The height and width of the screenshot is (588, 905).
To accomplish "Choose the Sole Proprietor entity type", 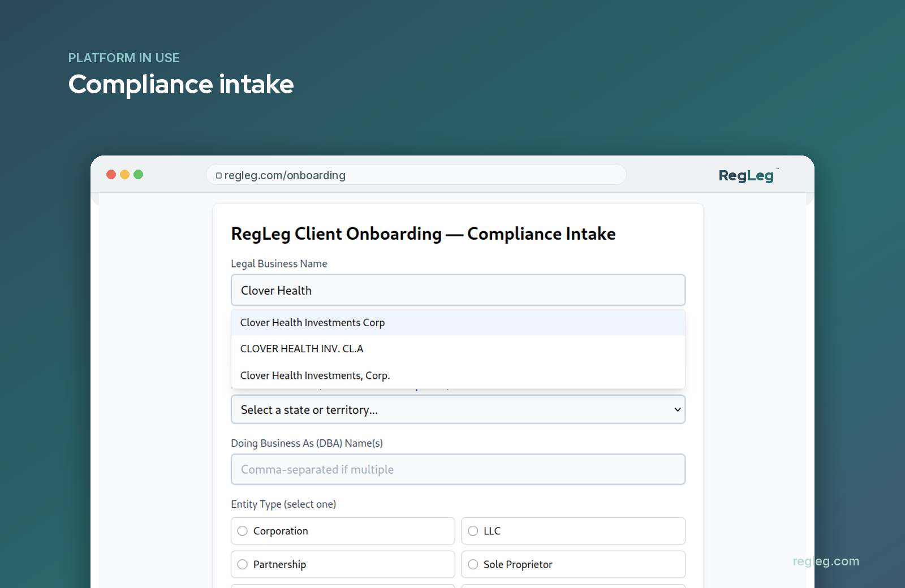I will [x=574, y=564].
